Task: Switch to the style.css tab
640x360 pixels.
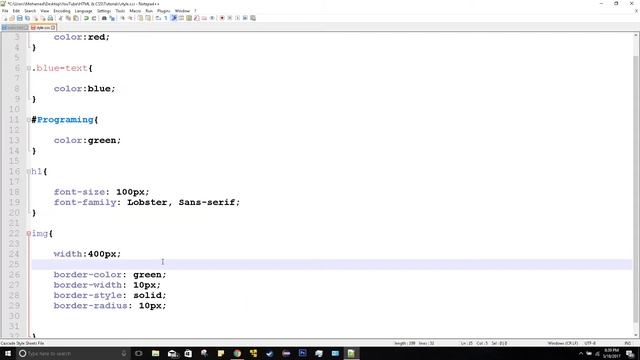Action: click(43, 27)
